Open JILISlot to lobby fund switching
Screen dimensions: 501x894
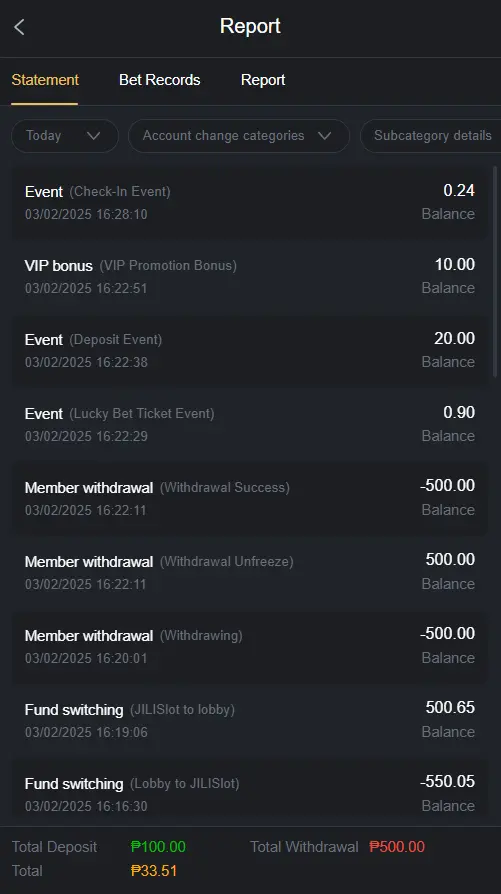pos(250,721)
